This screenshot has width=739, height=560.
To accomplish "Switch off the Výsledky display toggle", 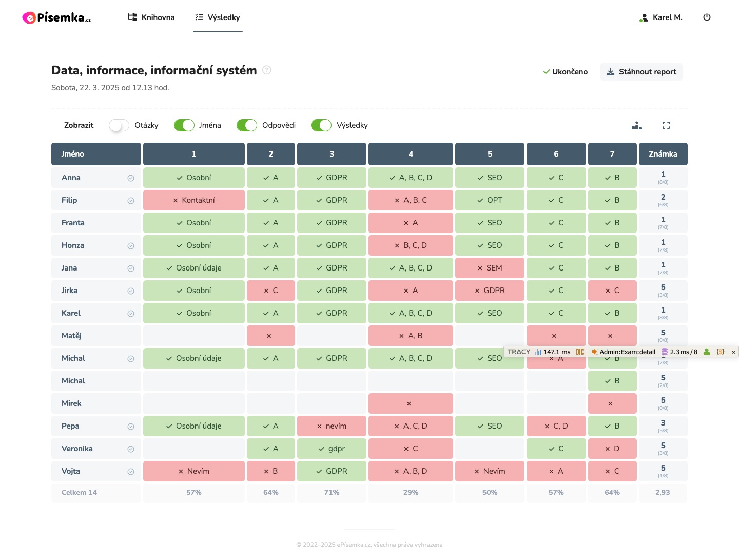I will (x=321, y=125).
